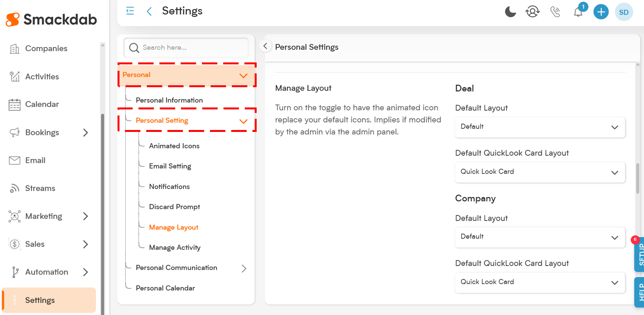This screenshot has width=644, height=315.
Task: Toggle dark mode with the moon icon
Action: coord(510,12)
